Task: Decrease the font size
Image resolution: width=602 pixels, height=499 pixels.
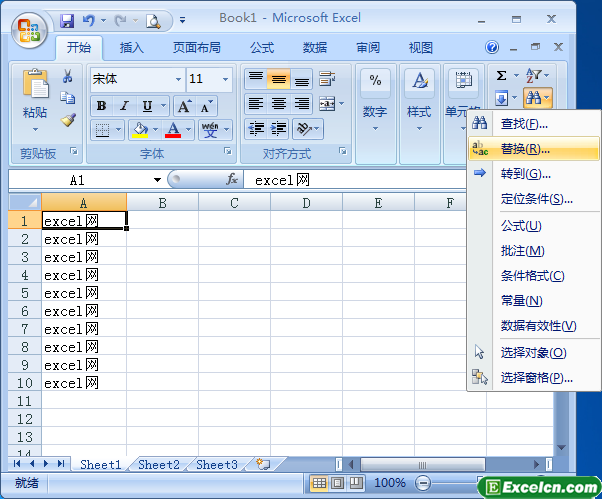Action: (207, 106)
